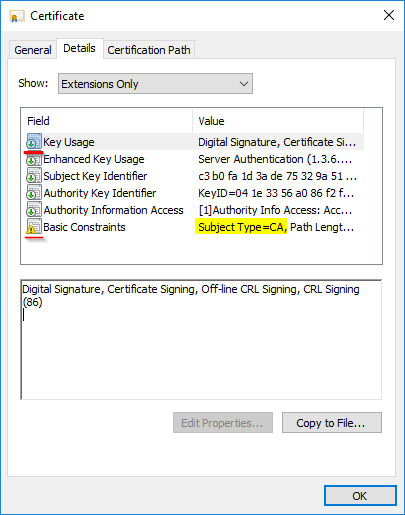
Task: Click the Field column header
Action: point(107,121)
